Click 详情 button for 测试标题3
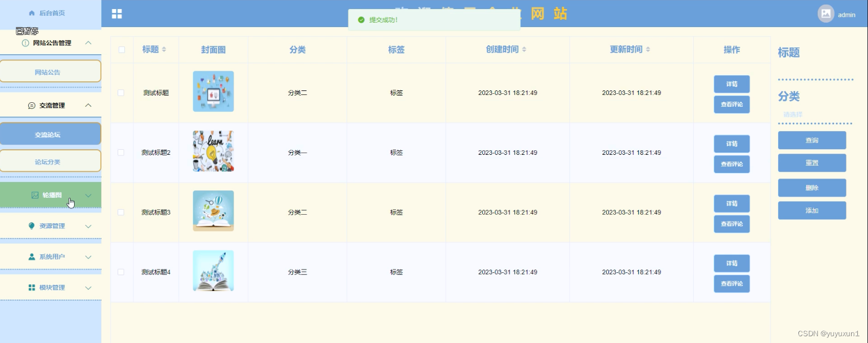This screenshot has width=868, height=343. coord(732,204)
